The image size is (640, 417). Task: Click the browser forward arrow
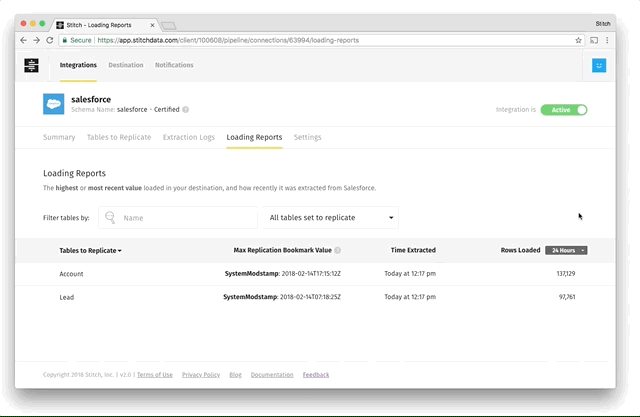point(36,40)
